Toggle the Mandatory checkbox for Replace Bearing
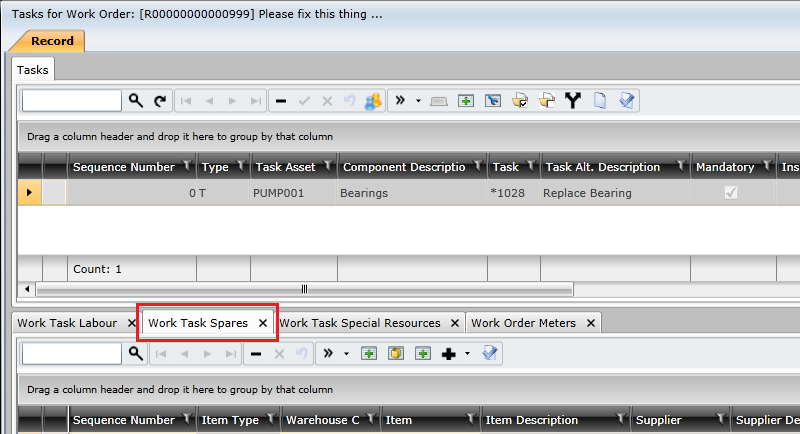800x434 pixels. (731, 193)
